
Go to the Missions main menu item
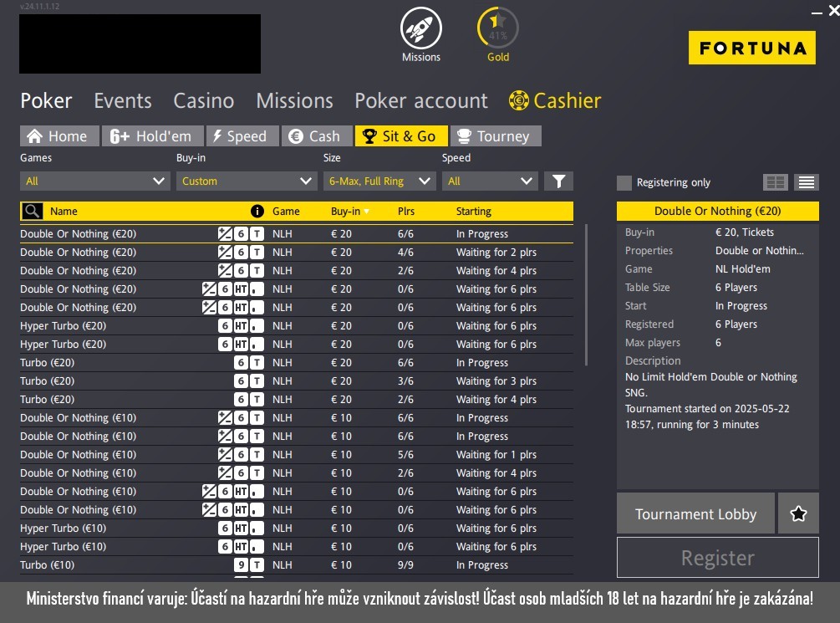[x=295, y=101]
